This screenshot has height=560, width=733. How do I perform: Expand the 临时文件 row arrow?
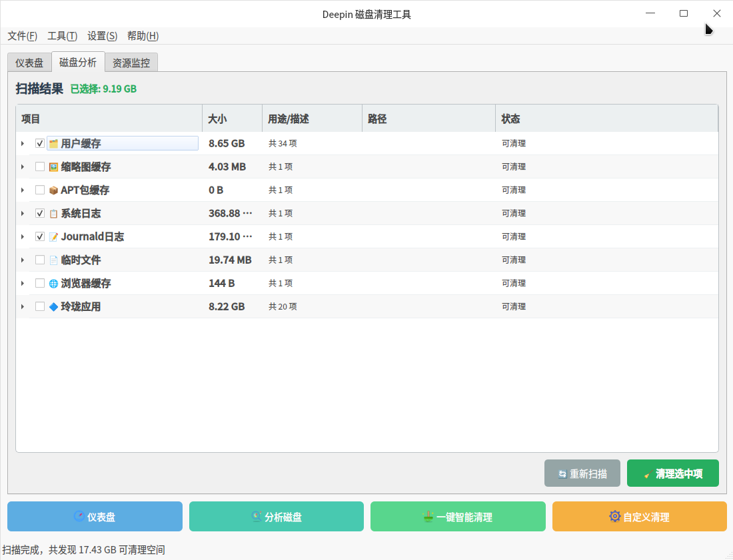point(22,260)
